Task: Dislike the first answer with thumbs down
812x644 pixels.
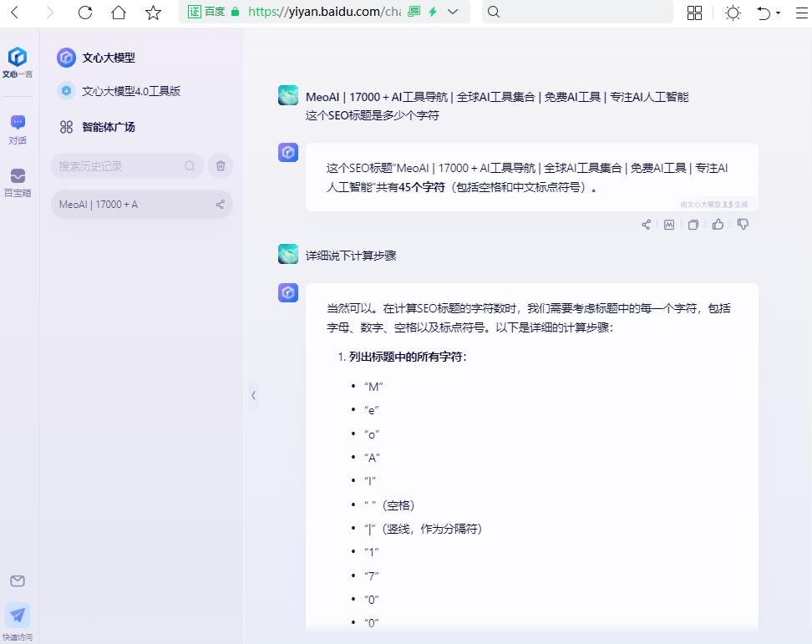Action: (743, 224)
